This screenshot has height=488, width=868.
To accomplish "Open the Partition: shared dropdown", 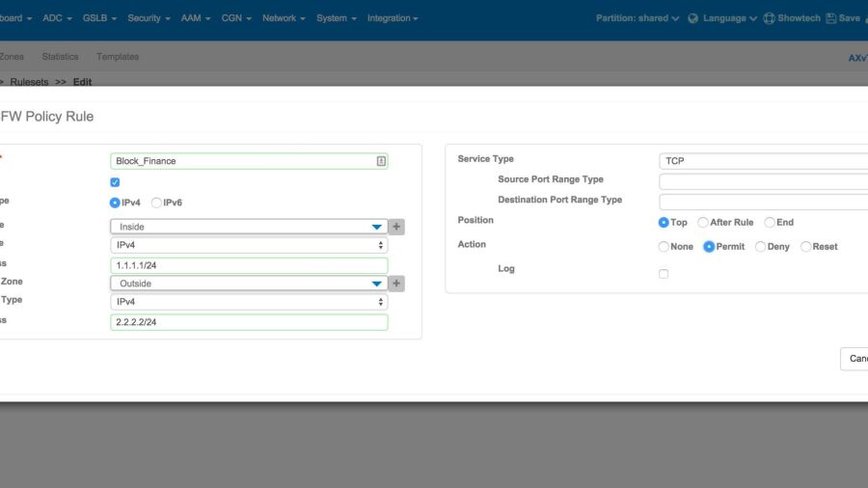I will [x=637, y=18].
